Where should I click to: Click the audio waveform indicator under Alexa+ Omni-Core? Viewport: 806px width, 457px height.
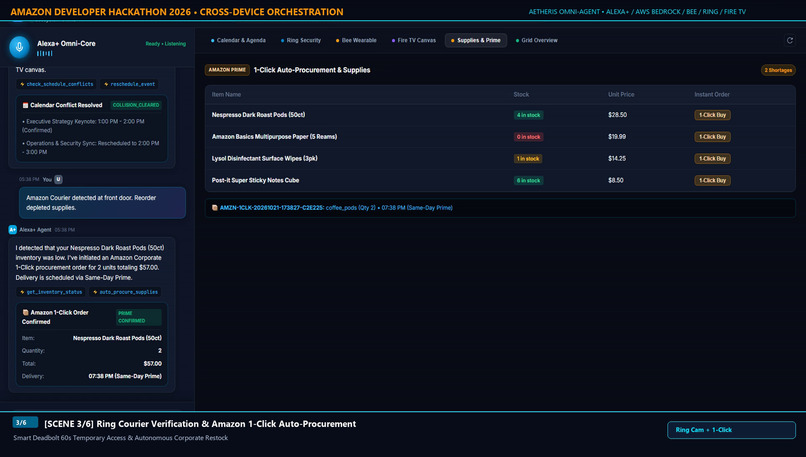[44, 53]
